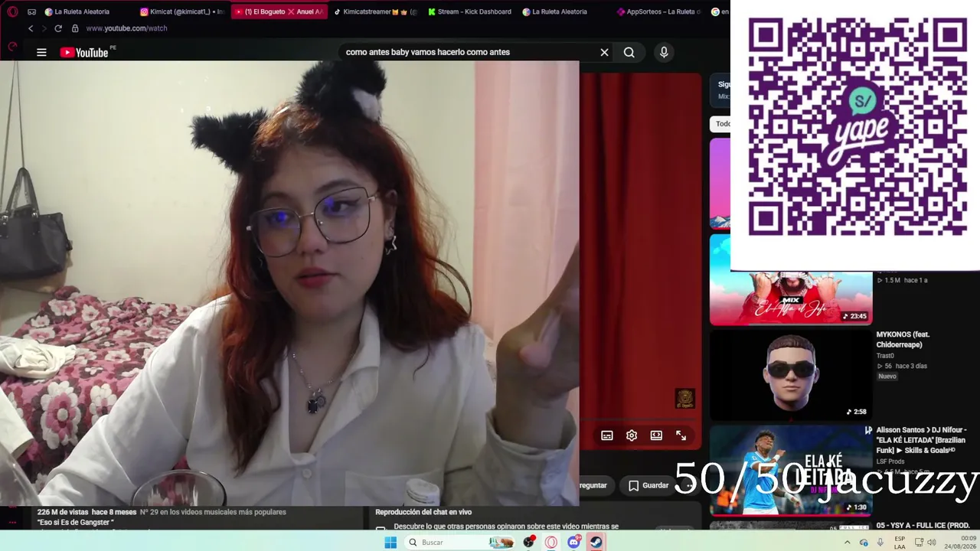This screenshot has height=551, width=980.
Task: Play the ELA KÉ LEITADA video thumbnail
Action: coord(791,471)
